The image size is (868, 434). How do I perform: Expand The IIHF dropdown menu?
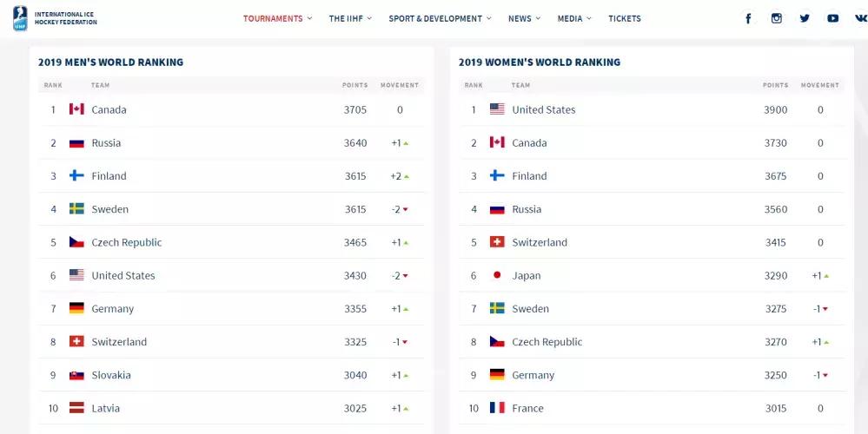tap(350, 18)
